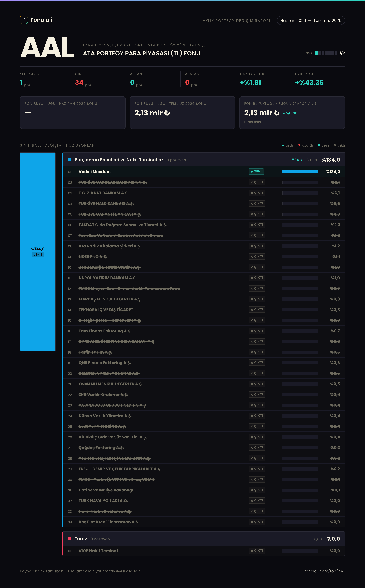
Task: Click the ÇIKTI badge for TÜRKİYE HALK BANKASI
Action: 257,203
